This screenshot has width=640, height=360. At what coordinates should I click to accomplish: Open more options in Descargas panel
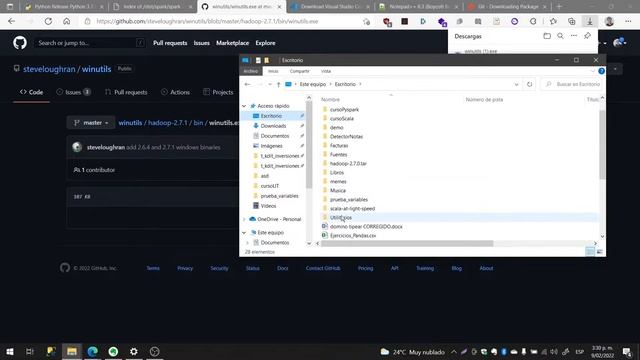pos(573,36)
